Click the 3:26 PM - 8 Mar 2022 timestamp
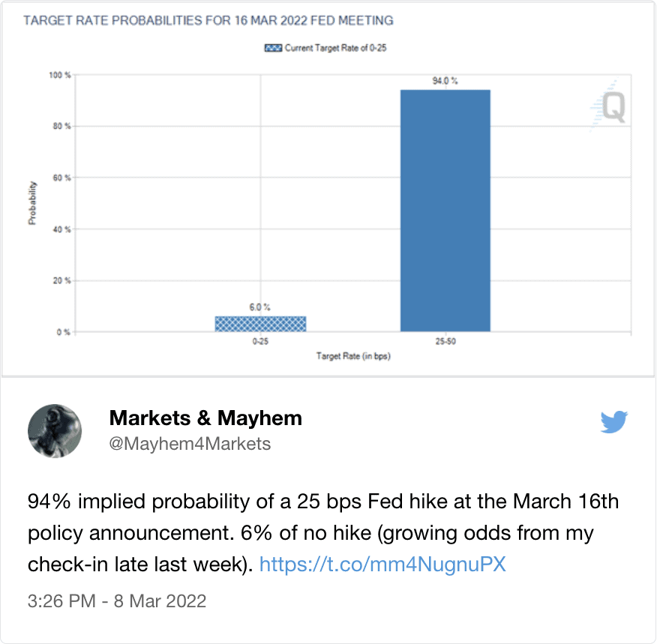The width and height of the screenshot is (657, 644). click(117, 601)
